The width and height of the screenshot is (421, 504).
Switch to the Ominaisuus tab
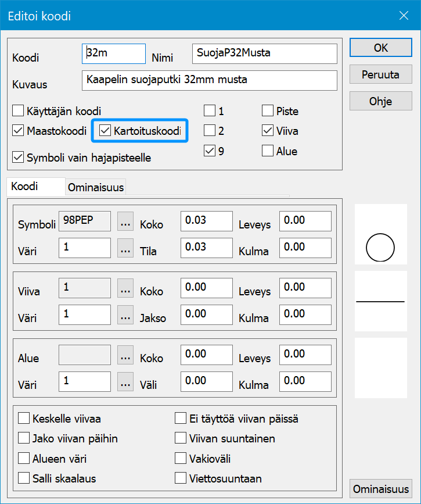(x=95, y=188)
